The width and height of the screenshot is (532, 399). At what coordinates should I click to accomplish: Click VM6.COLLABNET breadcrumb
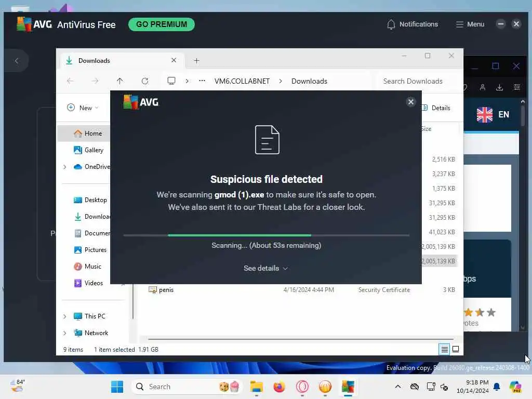pyautogui.click(x=242, y=81)
